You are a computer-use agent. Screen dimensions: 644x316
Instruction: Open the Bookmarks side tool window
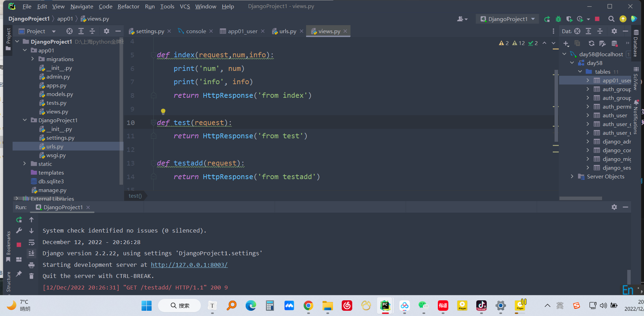[x=8, y=247]
